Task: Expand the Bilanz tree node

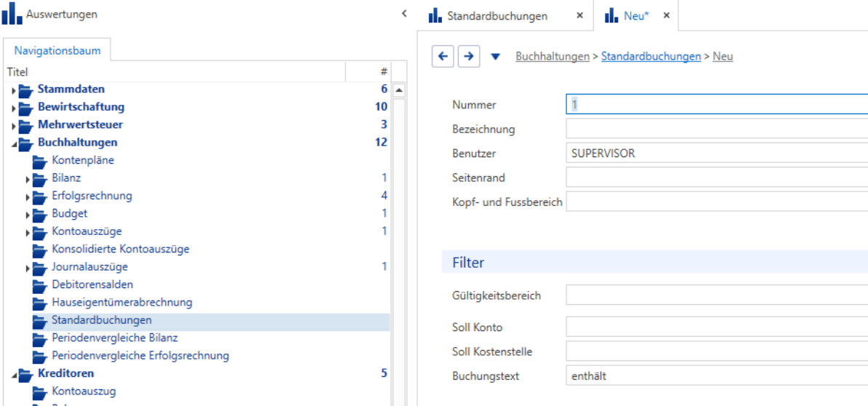Action: coord(28,179)
